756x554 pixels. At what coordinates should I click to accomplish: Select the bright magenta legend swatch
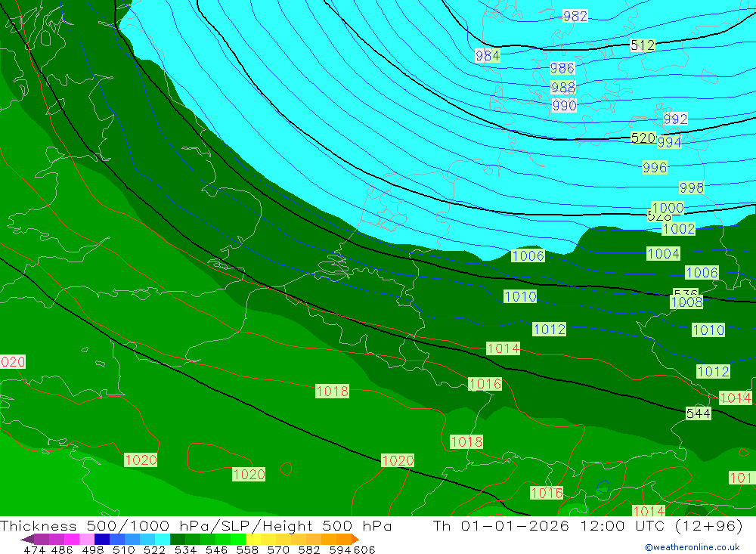[72, 540]
